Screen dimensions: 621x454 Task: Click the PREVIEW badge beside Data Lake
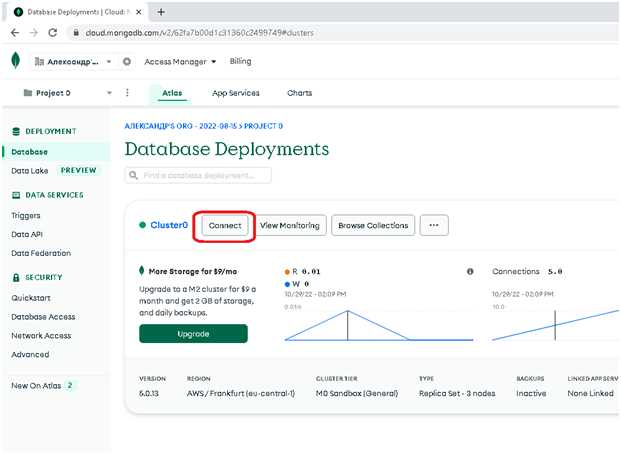(78, 170)
